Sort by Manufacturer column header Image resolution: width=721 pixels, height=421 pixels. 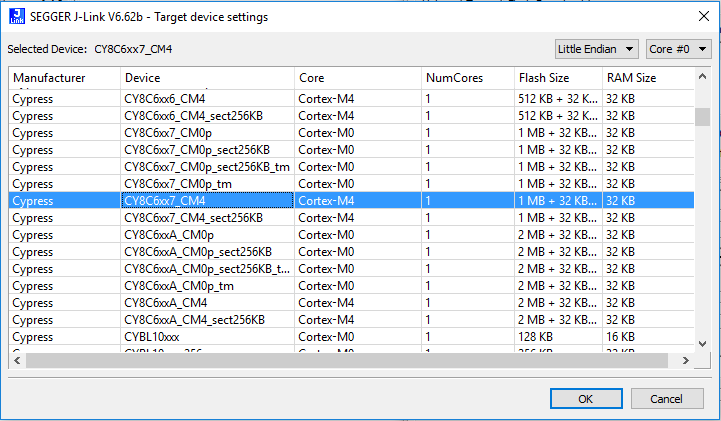[x=64, y=78]
